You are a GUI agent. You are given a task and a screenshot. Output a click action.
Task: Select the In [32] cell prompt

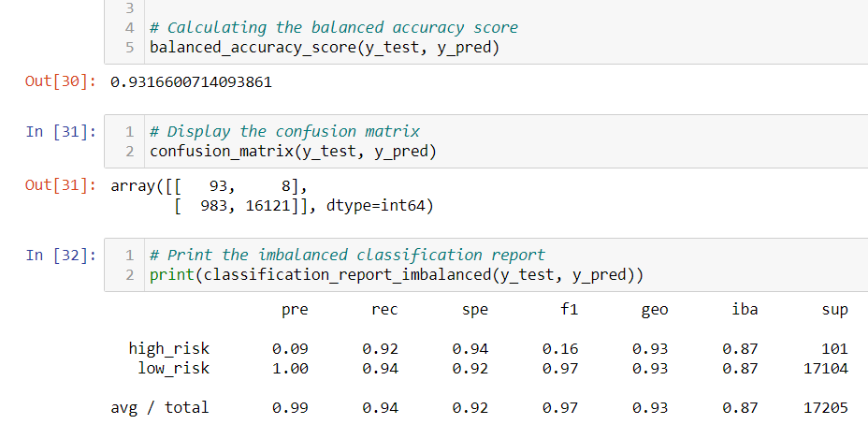(x=61, y=255)
